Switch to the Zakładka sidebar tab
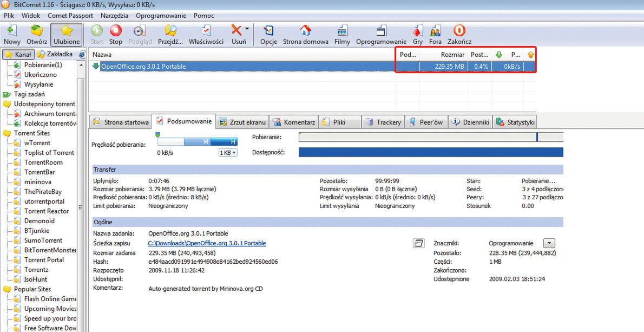644x332 pixels. pos(55,54)
